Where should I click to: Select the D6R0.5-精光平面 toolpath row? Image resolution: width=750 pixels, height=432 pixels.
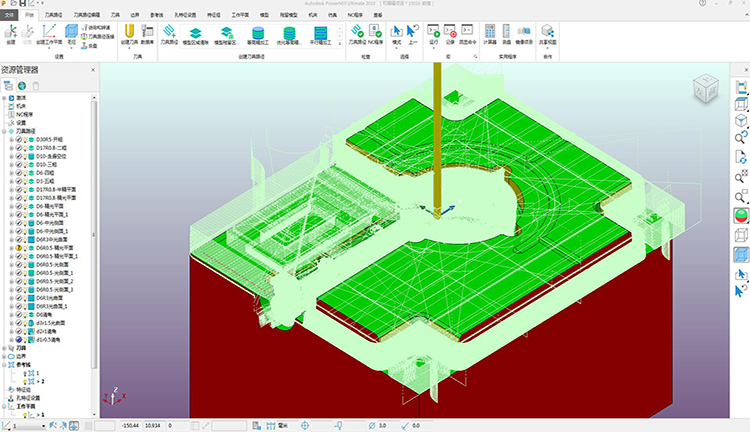[55, 248]
